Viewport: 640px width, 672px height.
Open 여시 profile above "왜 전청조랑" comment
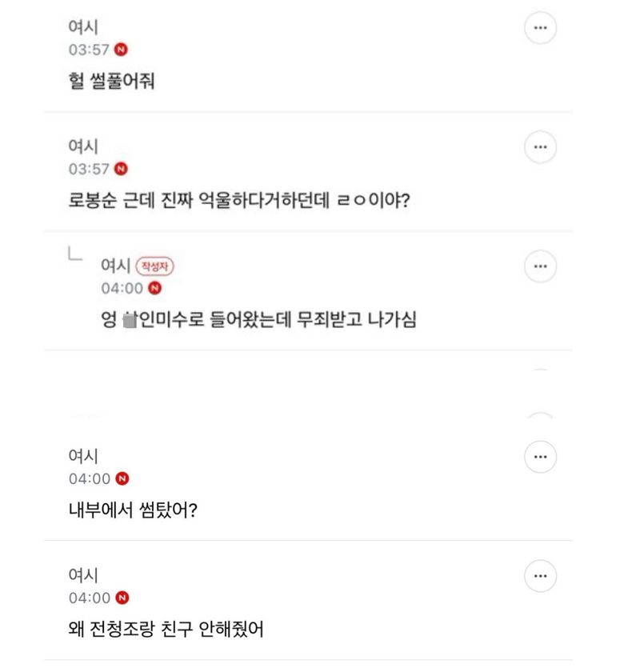click(x=84, y=575)
